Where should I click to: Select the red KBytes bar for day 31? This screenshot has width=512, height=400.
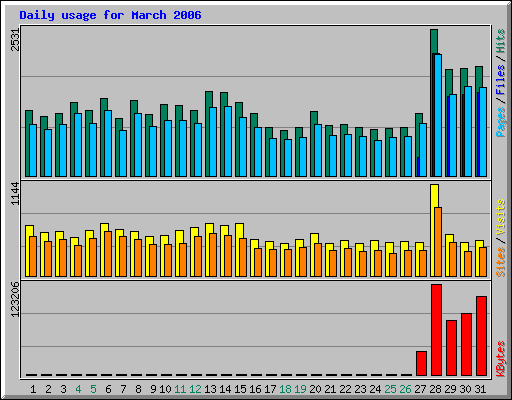pyautogui.click(x=481, y=336)
